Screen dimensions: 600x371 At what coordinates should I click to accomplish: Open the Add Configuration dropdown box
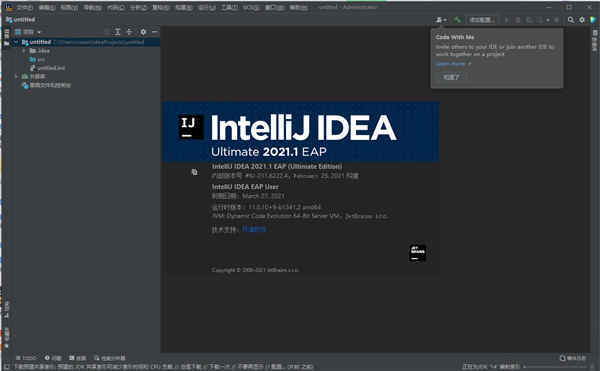point(481,20)
